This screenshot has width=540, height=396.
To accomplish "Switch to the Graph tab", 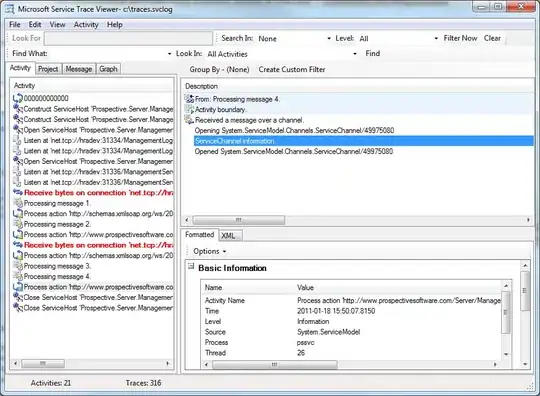I will tap(108, 69).
